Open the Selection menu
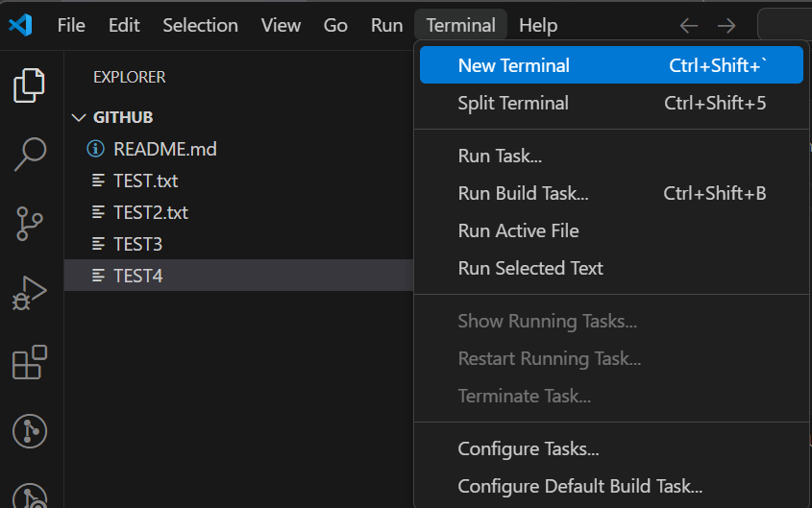The image size is (812, 508). pyautogui.click(x=200, y=26)
